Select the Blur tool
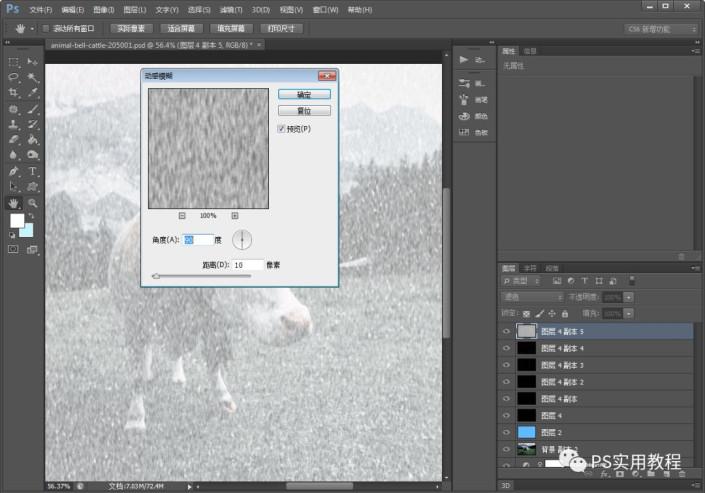 (13, 155)
